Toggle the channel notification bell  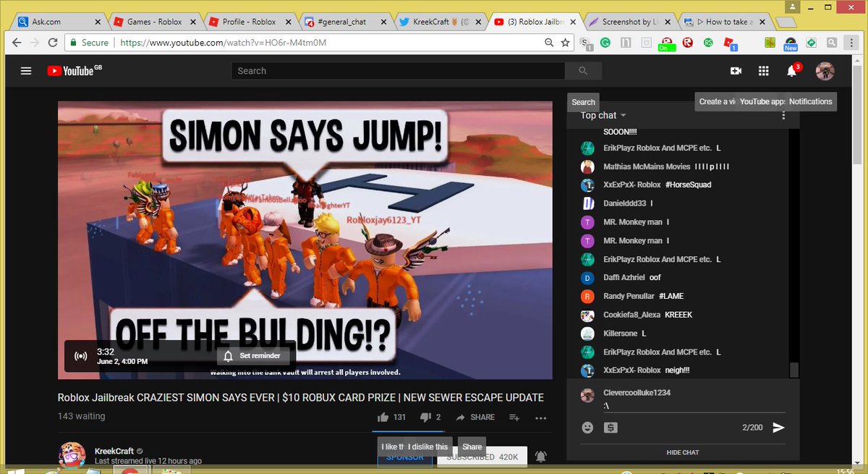point(540,456)
